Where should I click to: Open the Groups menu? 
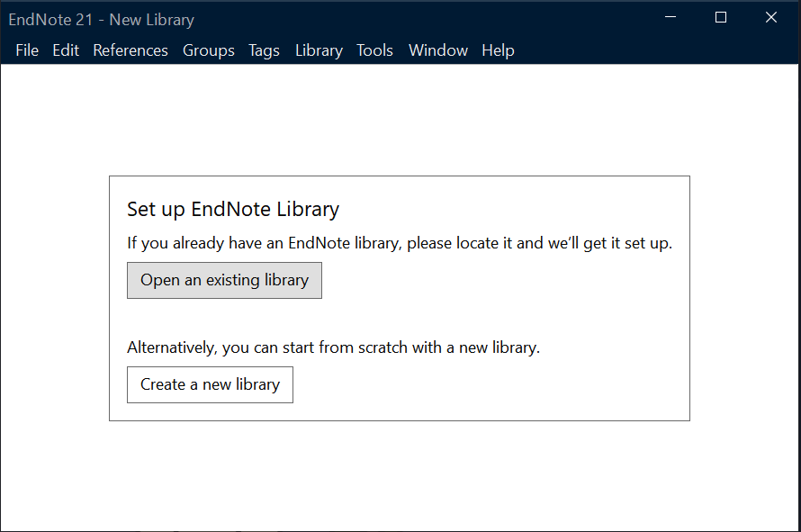[209, 50]
